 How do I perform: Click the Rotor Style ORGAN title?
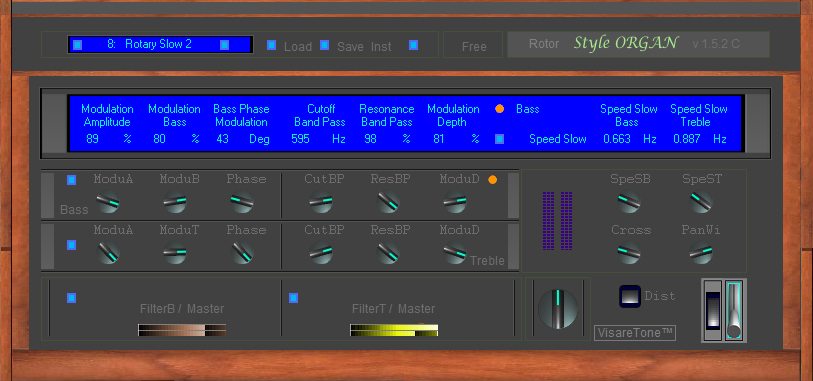(x=603, y=44)
